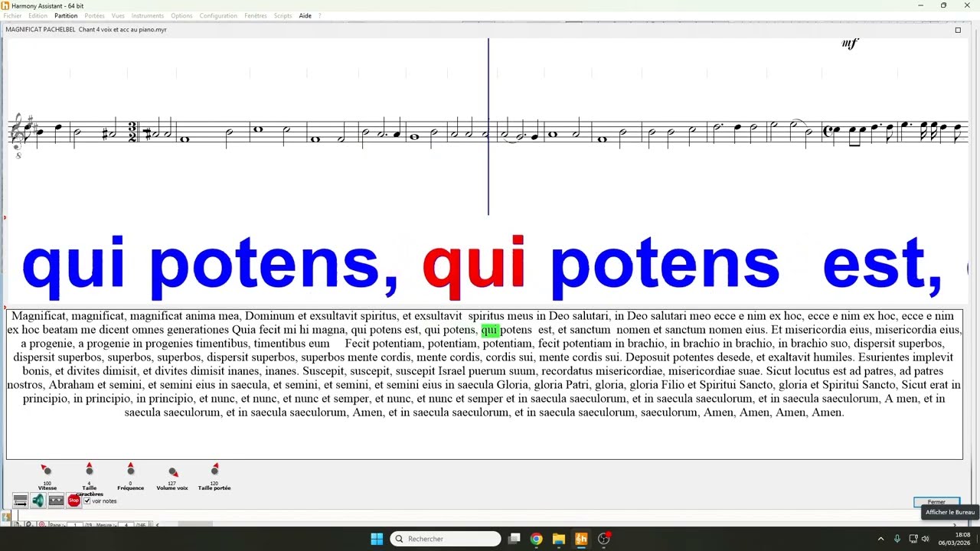This screenshot has height=551, width=980.
Task: Click the maximize square of the score document
Action: pyautogui.click(x=958, y=30)
